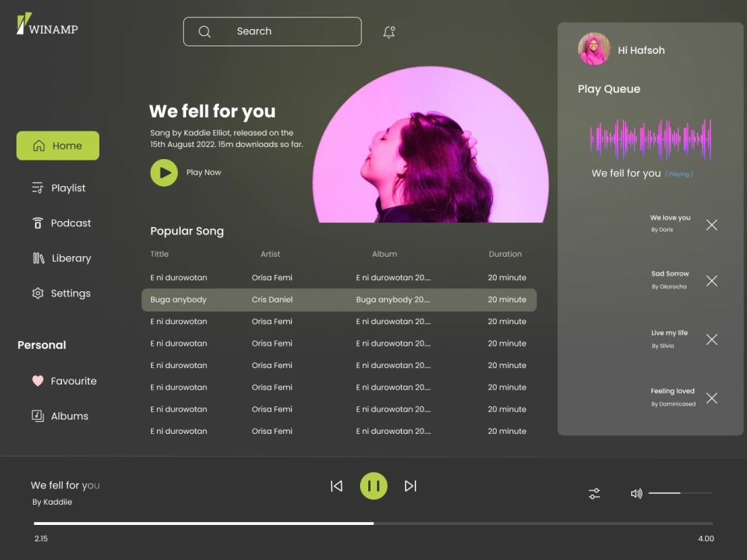Select the Buga anybody song row
Image resolution: width=747 pixels, height=560 pixels.
(x=339, y=299)
